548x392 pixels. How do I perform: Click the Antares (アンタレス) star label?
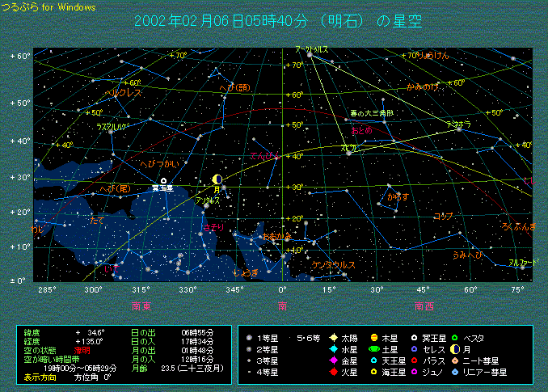pyautogui.click(x=208, y=199)
